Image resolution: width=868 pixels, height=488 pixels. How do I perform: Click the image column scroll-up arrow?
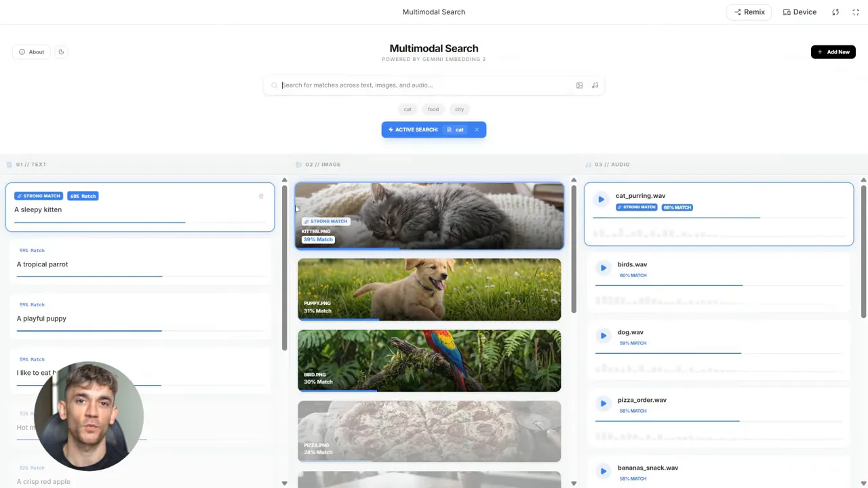click(574, 180)
